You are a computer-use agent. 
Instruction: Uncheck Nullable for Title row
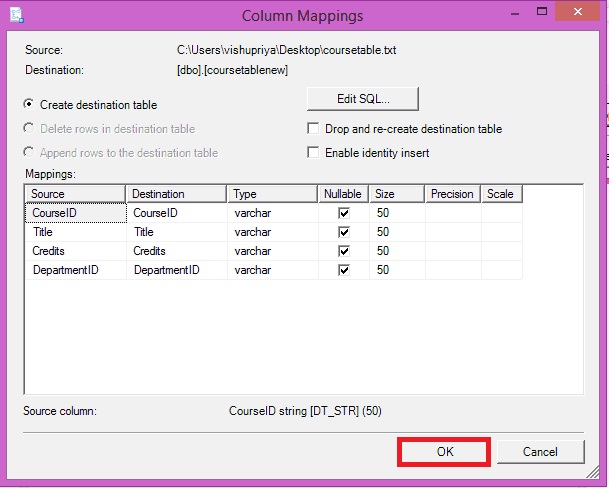[344, 232]
